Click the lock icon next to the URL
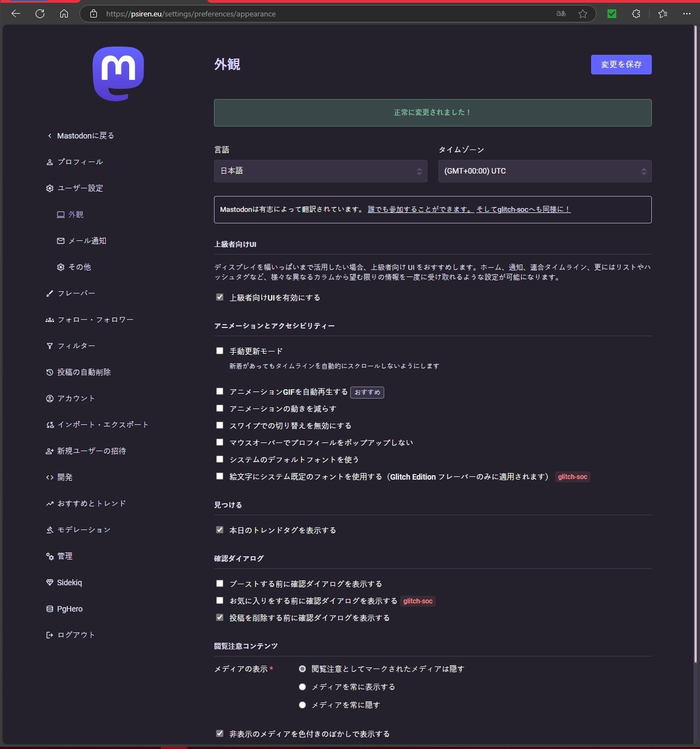 click(94, 14)
